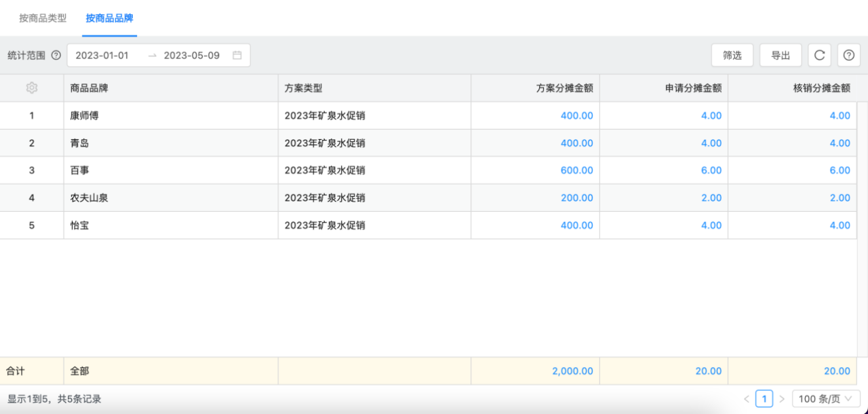Select the 康师傅 brand cell
This screenshot has height=414, width=868.
coord(171,116)
